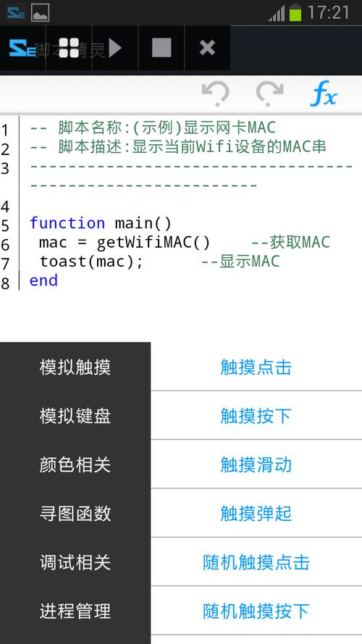362x644 pixels.
Task: Tap the picture notification icon in status bar
Action: coord(41,13)
